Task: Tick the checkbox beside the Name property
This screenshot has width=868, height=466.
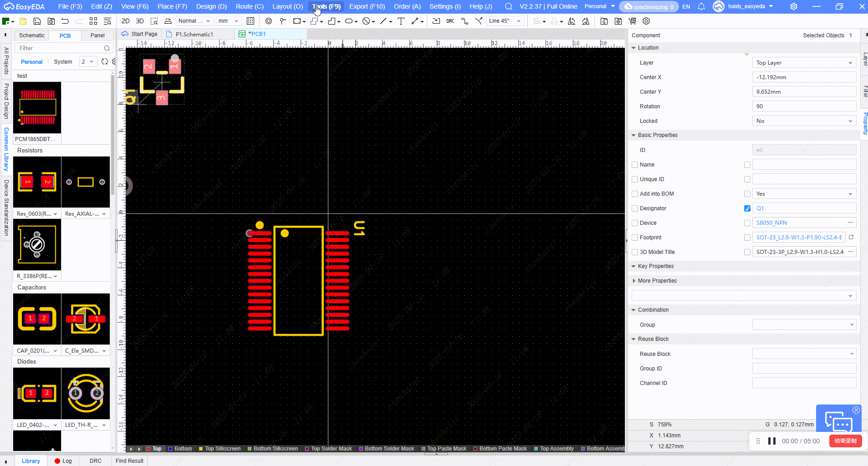Action: coord(635,165)
